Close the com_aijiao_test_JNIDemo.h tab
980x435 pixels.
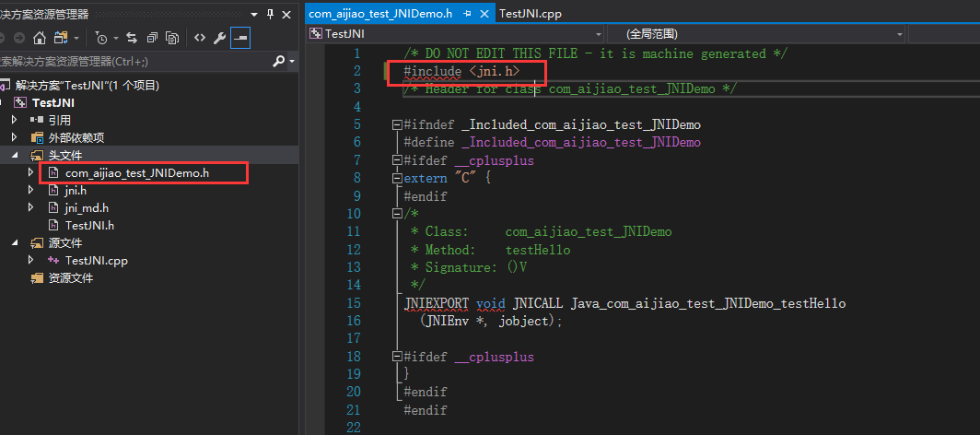pyautogui.click(x=484, y=14)
